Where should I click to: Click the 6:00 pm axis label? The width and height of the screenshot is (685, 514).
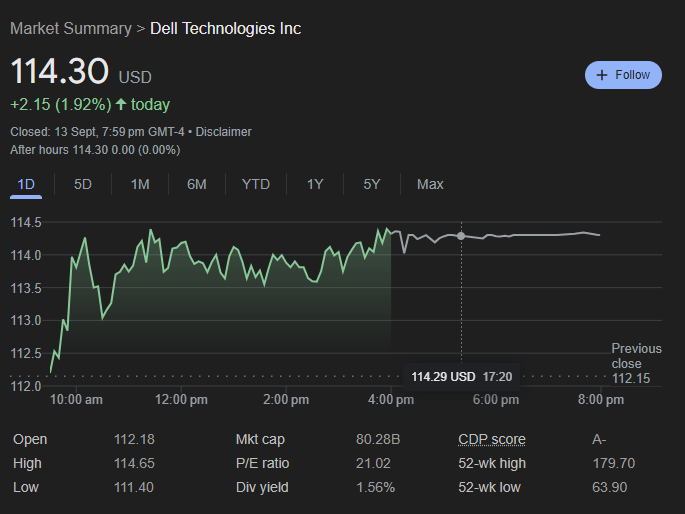coord(496,400)
